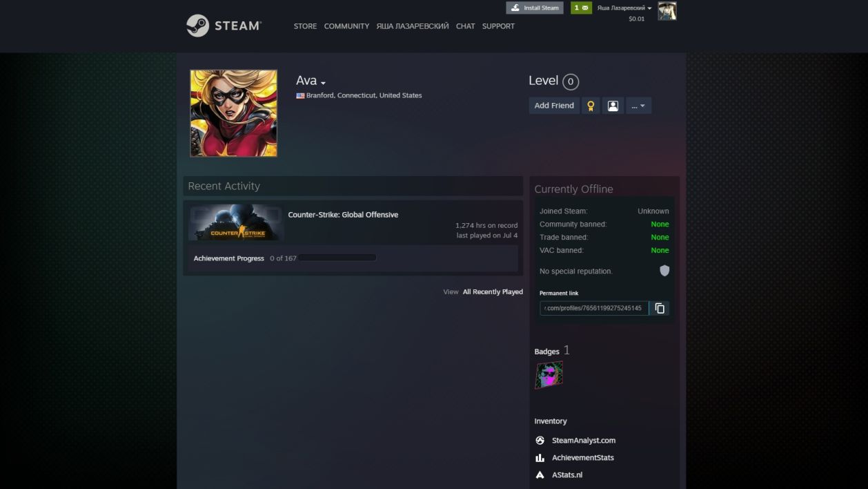The width and height of the screenshot is (868, 489).
Task: Click the Level 0 badge circle
Action: click(571, 82)
